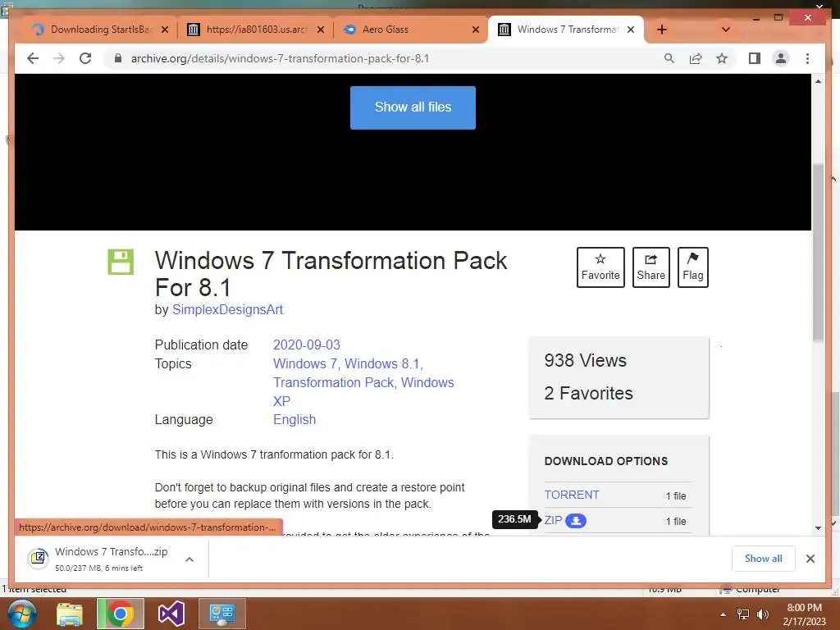Open the Chrome profile avatar
Viewport: 840px width, 630px height.
tap(781, 58)
